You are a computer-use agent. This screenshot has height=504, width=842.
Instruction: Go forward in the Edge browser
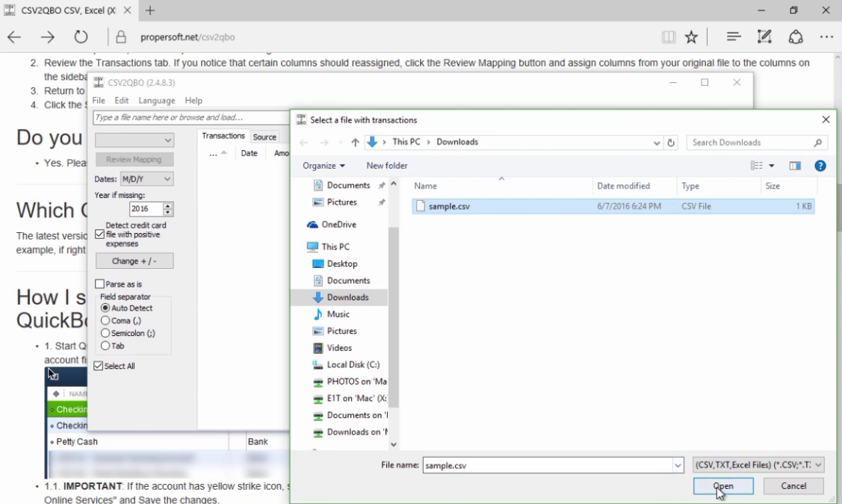click(47, 37)
